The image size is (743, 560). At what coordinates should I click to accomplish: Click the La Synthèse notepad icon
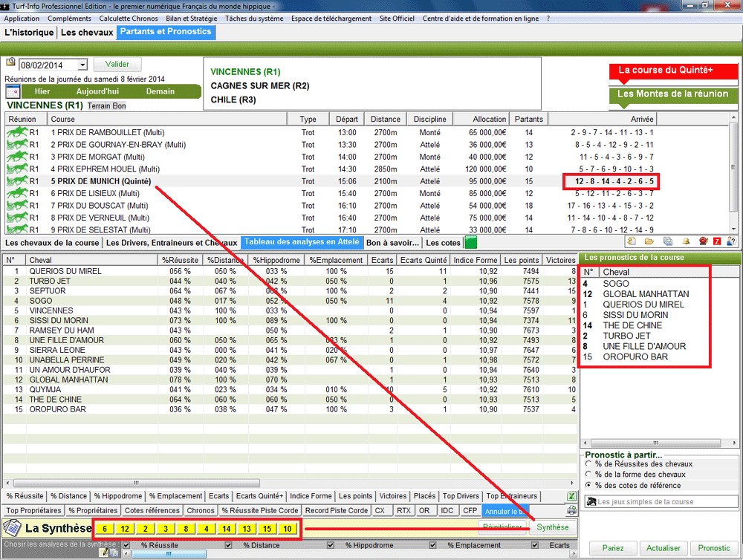pyautogui.click(x=13, y=528)
